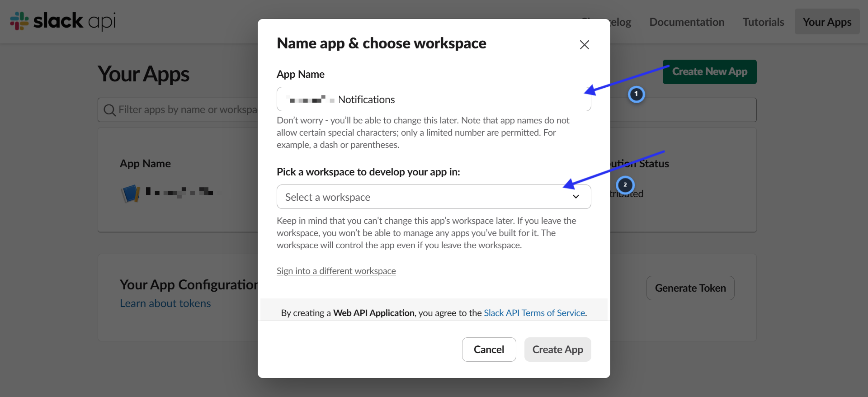The image size is (868, 397).
Task: Open the Documentation menu item
Action: click(687, 22)
